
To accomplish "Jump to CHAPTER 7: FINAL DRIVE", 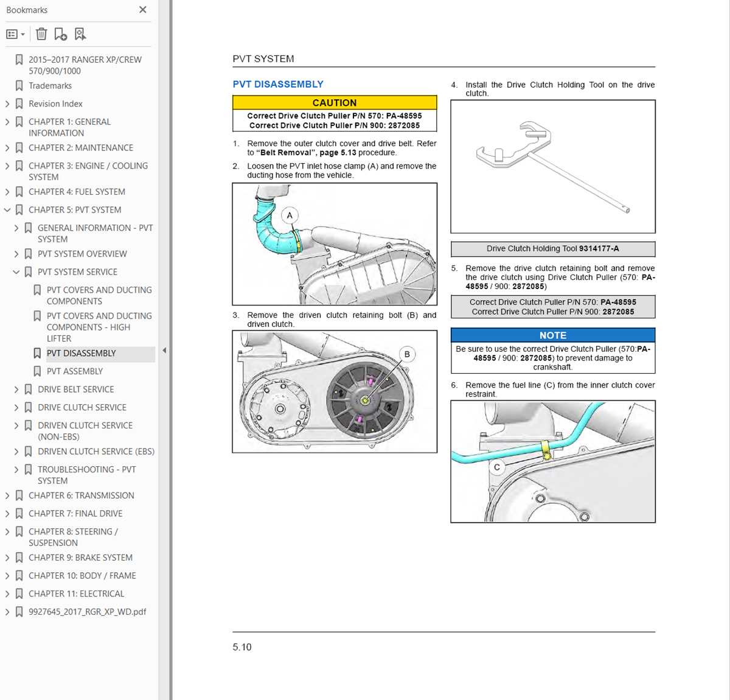I will (x=75, y=514).
